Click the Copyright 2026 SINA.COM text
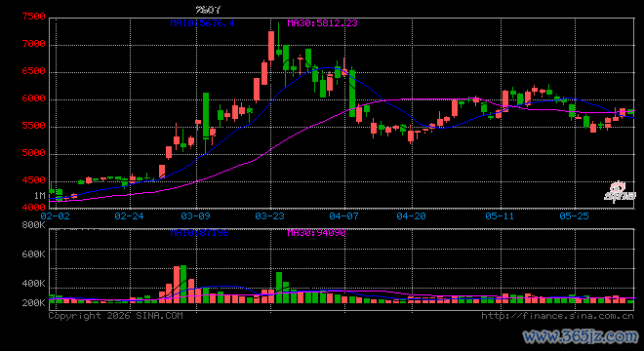The width and height of the screenshot is (644, 351). tap(116, 316)
